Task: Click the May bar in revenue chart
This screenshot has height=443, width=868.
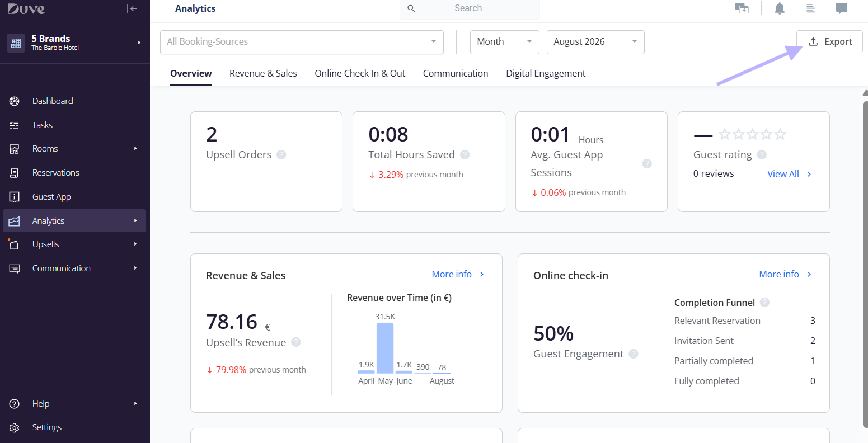Action: [385, 348]
